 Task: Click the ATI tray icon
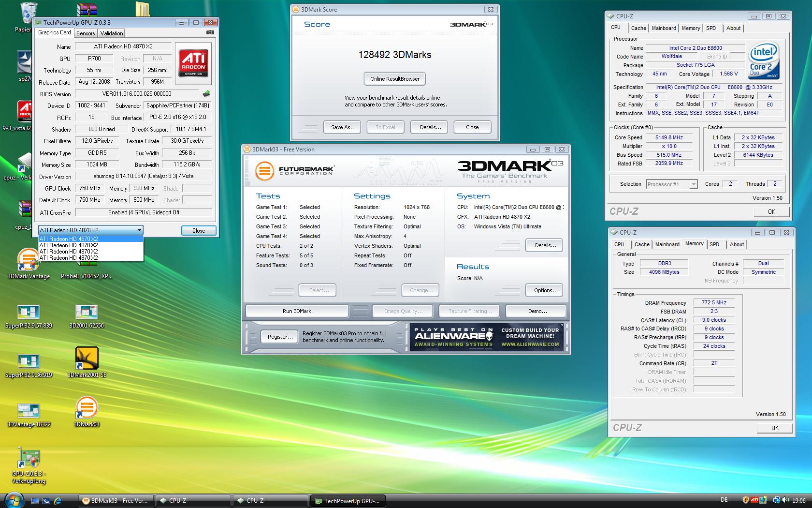point(754,500)
